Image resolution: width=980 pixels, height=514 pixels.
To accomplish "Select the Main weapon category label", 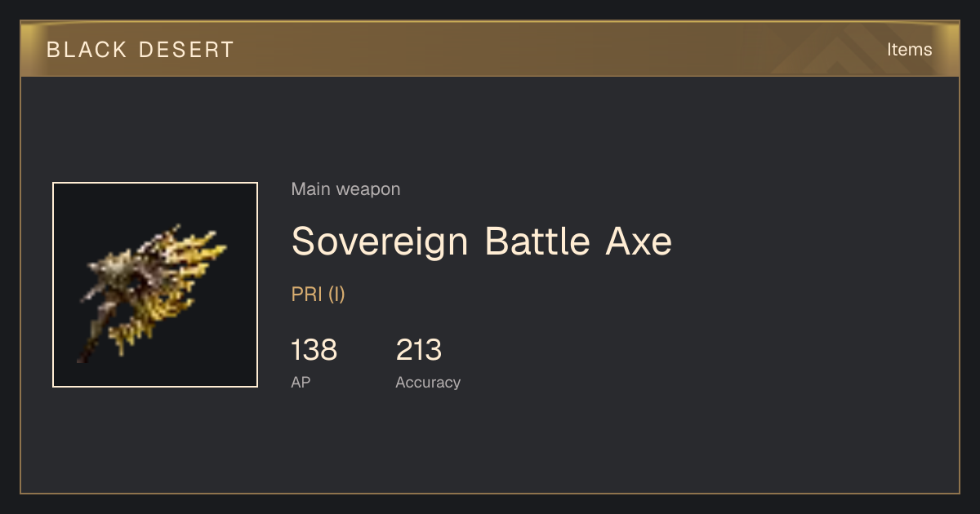I will (345, 189).
